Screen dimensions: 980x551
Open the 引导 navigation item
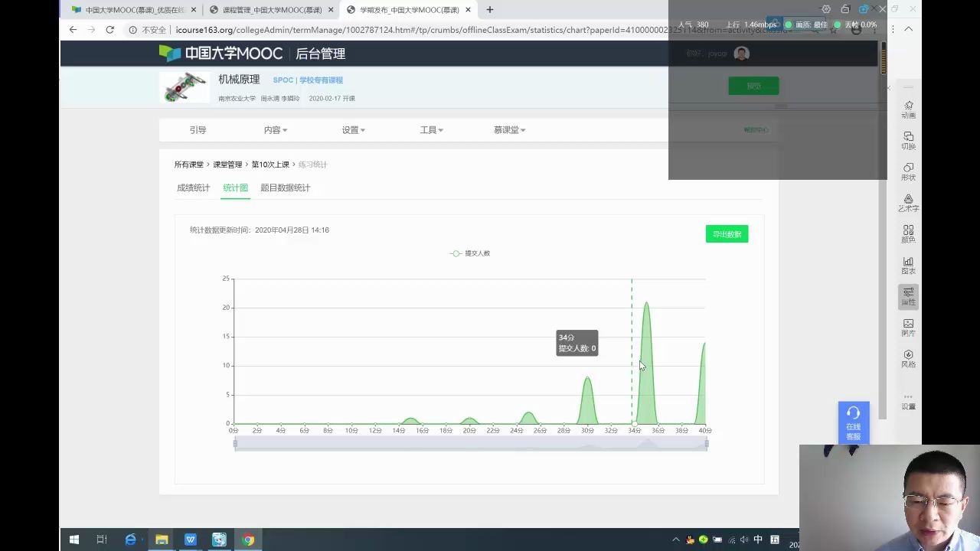coord(198,130)
